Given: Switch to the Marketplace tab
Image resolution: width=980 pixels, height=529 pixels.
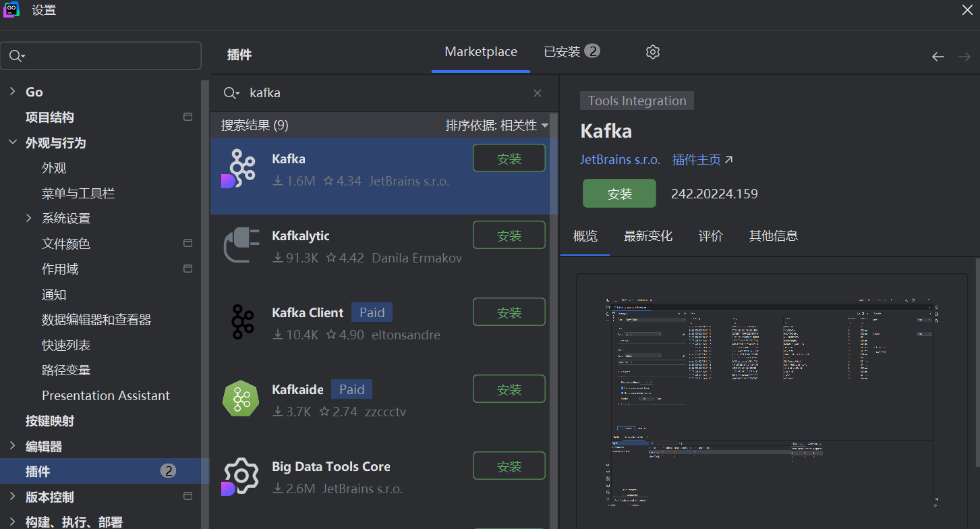Looking at the screenshot, I should pyautogui.click(x=481, y=52).
